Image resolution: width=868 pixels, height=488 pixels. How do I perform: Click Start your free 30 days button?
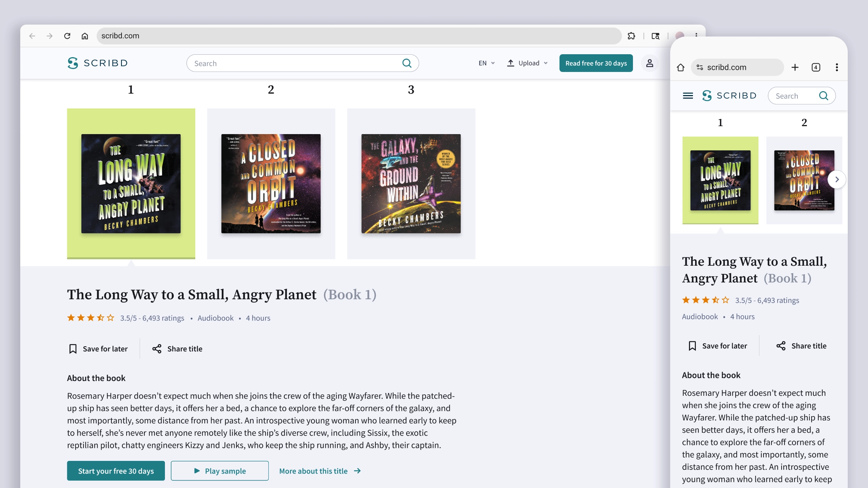click(x=116, y=471)
